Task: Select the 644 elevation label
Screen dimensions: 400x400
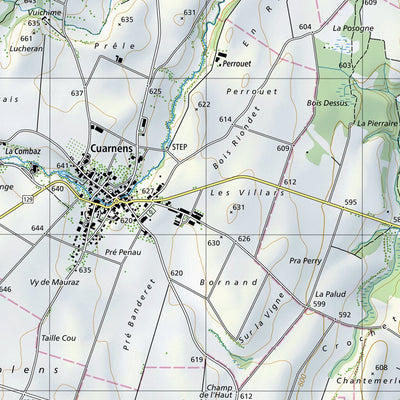Action: click(37, 228)
